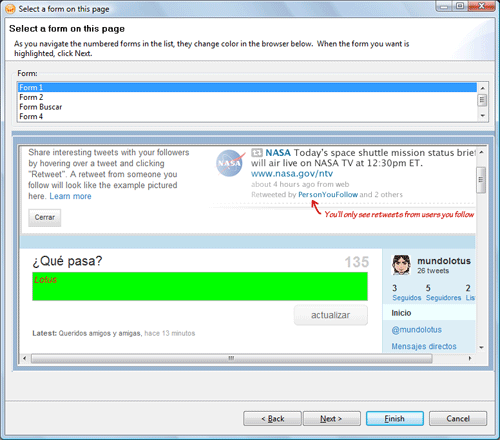Choose Form Buscar from the list
The width and height of the screenshot is (500, 440).
(x=247, y=107)
